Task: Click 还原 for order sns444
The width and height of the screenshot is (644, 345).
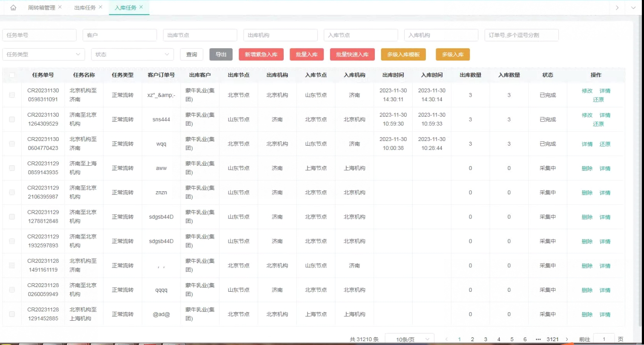Action: 598,124
